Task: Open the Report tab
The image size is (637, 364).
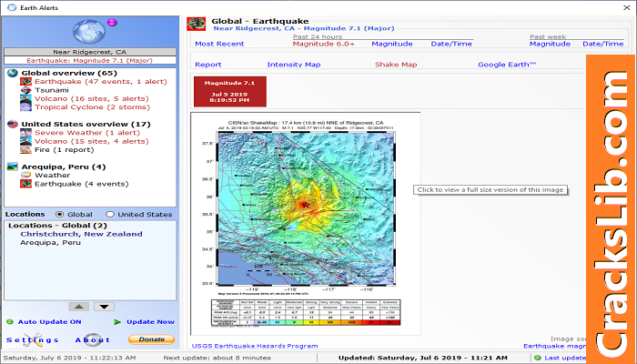Action: (208, 65)
